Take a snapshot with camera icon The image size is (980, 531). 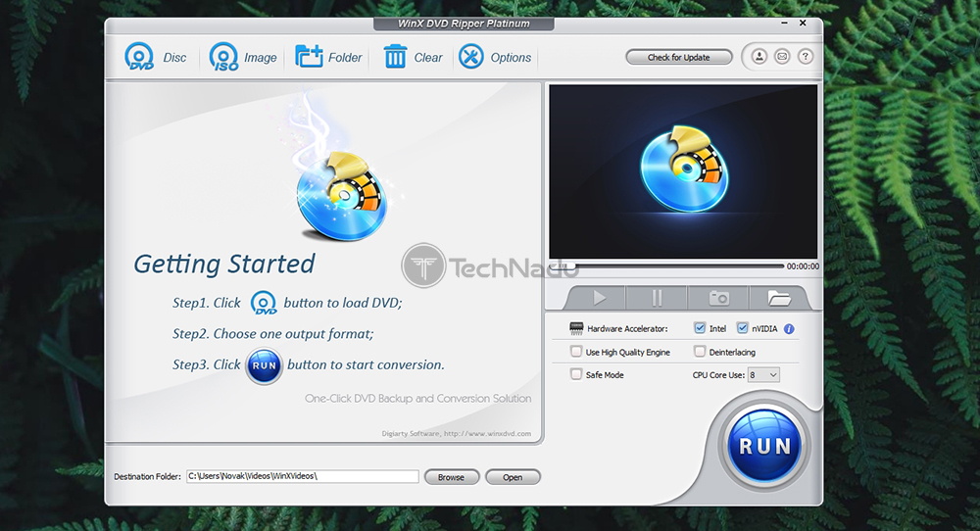718,298
